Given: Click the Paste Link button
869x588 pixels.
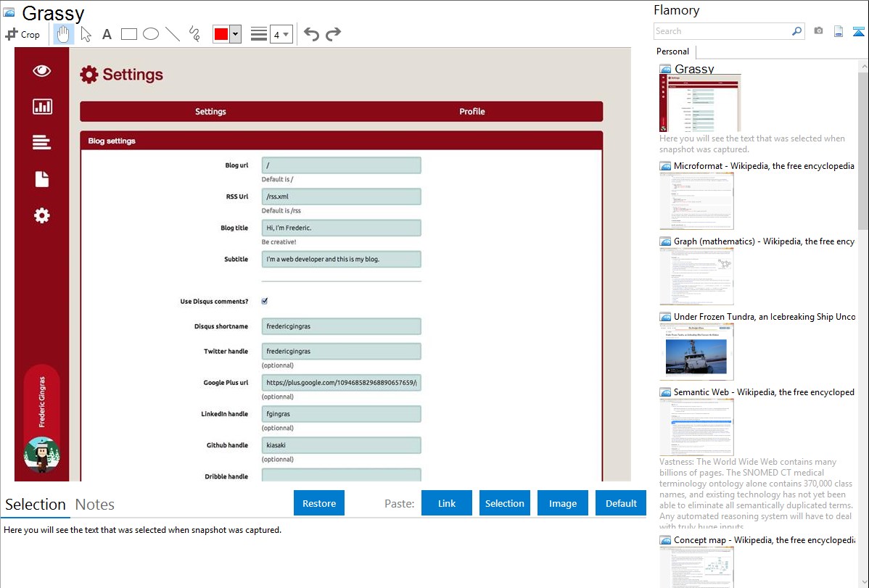Looking at the screenshot, I should pos(447,503).
